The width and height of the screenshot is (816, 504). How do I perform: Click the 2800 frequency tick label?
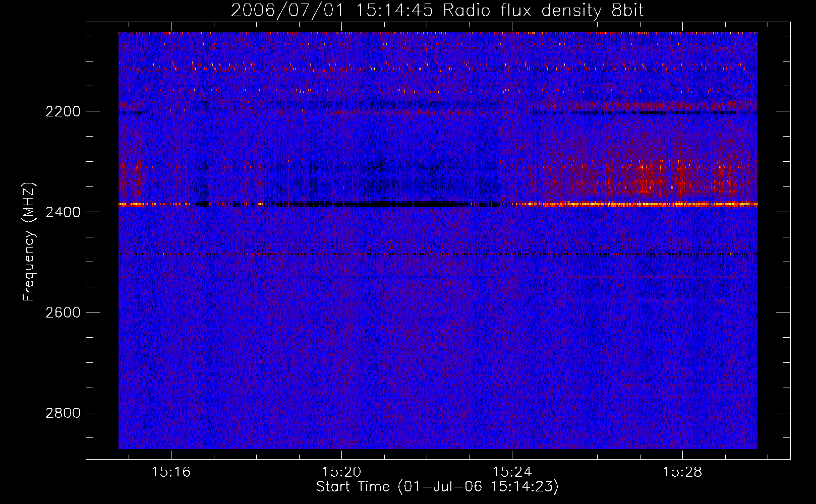(x=63, y=413)
